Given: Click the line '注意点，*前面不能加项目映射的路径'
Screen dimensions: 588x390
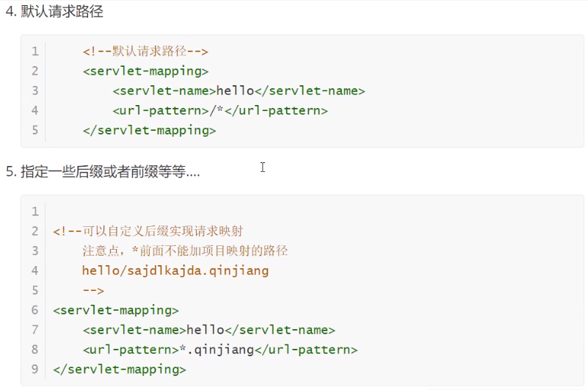Looking at the screenshot, I should pyautogui.click(x=185, y=250).
